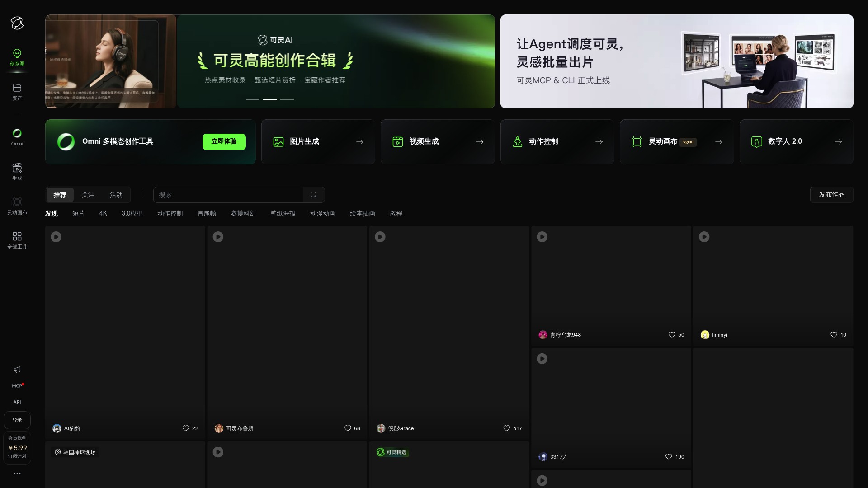The width and height of the screenshot is (868, 488).
Task: Open 可灵布鲁斯 profile avatar
Action: tap(219, 428)
